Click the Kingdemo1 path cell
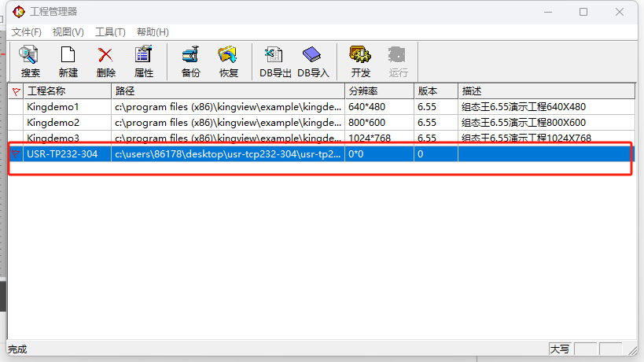Screen dimensions: 644x362 (228, 107)
